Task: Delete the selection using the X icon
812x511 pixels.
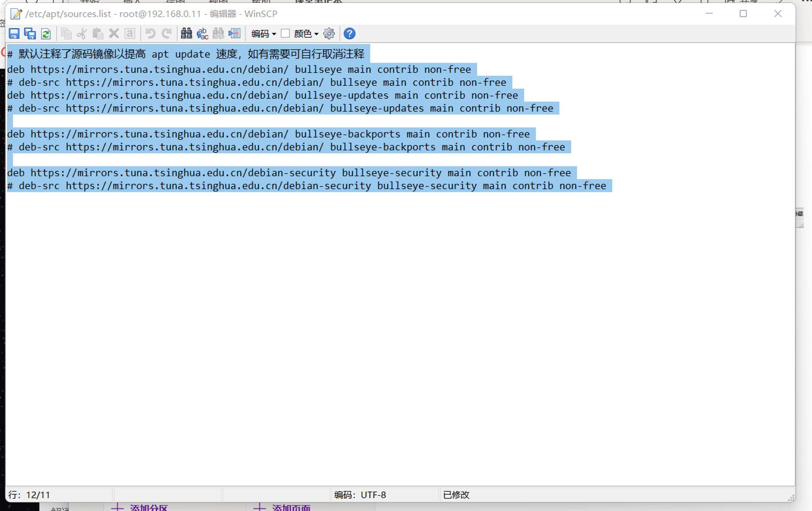Action: (114, 34)
